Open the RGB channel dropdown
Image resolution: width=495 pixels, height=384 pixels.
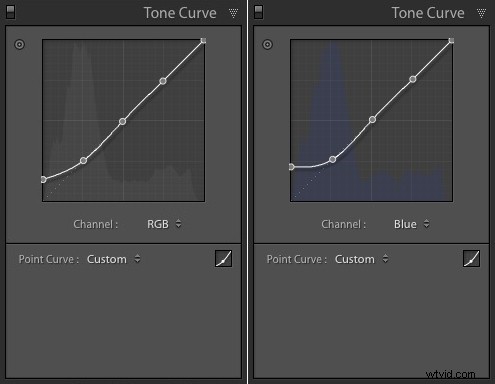[x=164, y=224]
